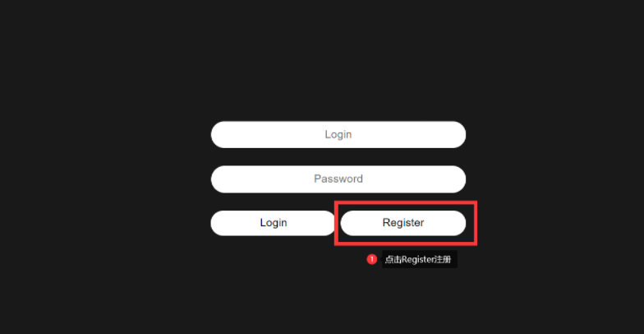Activate the text box below the Login field
Viewport: 644px width, 334px height.
(338, 179)
